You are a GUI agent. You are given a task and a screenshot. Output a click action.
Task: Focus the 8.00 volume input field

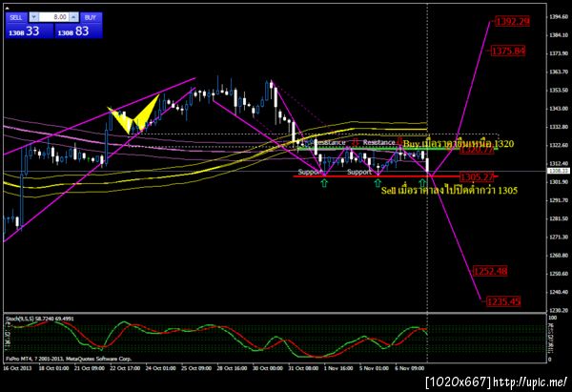click(x=53, y=17)
